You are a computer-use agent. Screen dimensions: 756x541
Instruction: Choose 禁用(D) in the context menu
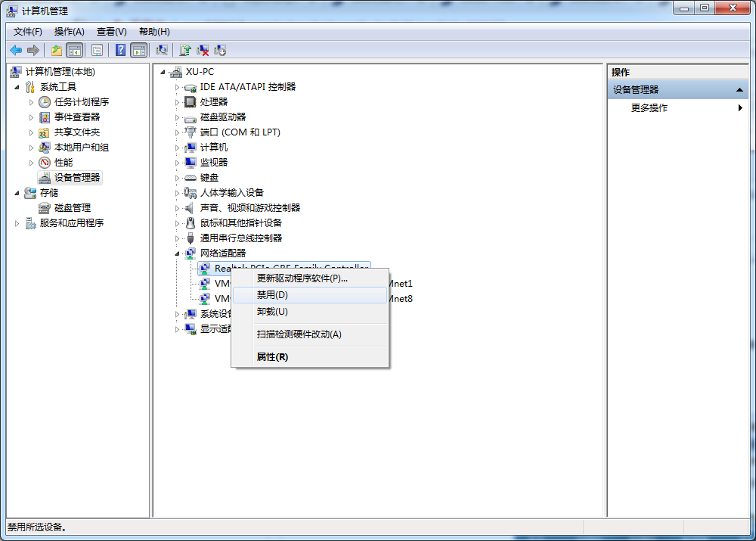[x=310, y=295]
